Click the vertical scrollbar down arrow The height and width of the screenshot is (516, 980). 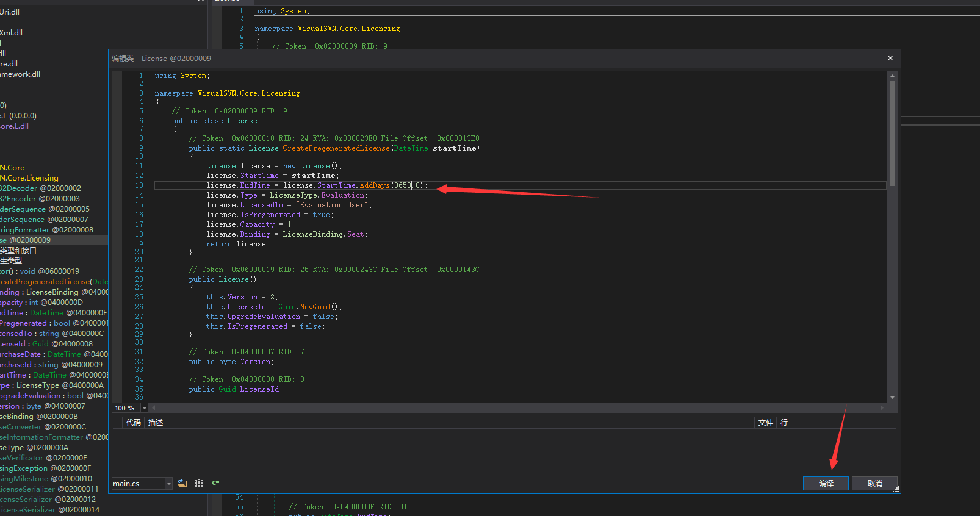(x=892, y=397)
